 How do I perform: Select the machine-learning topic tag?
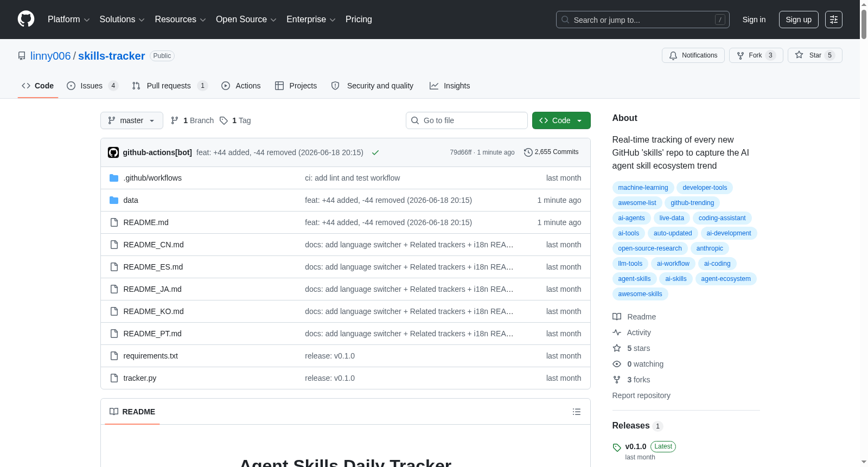(643, 188)
